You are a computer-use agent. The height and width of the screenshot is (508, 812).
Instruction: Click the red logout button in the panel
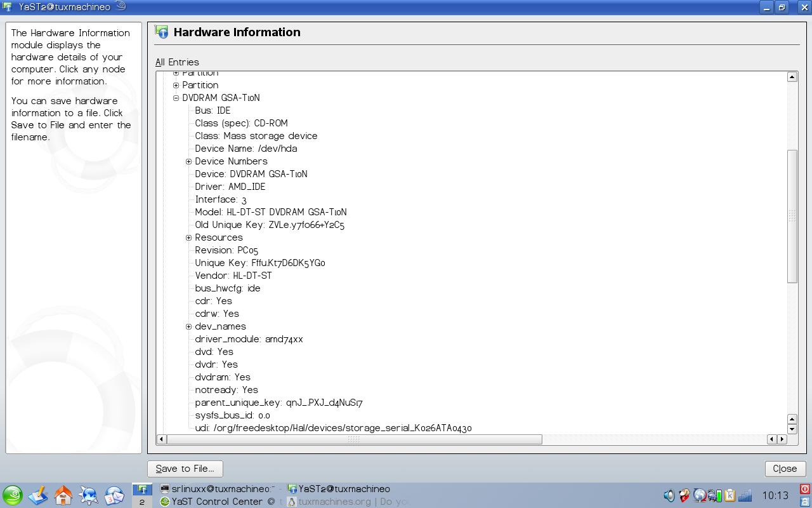pos(805,489)
